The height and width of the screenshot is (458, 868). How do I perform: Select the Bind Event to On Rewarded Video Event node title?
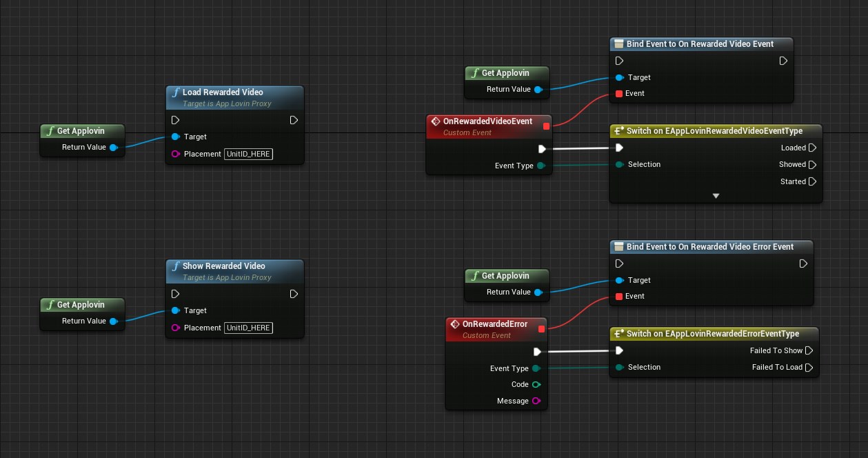pyautogui.click(x=700, y=44)
